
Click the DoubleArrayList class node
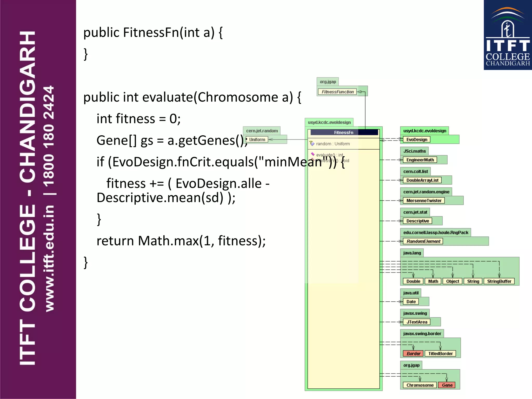coord(422,180)
